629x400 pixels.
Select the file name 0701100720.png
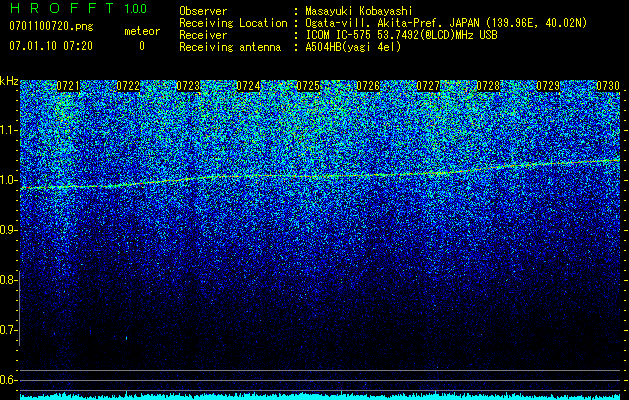(51, 26)
